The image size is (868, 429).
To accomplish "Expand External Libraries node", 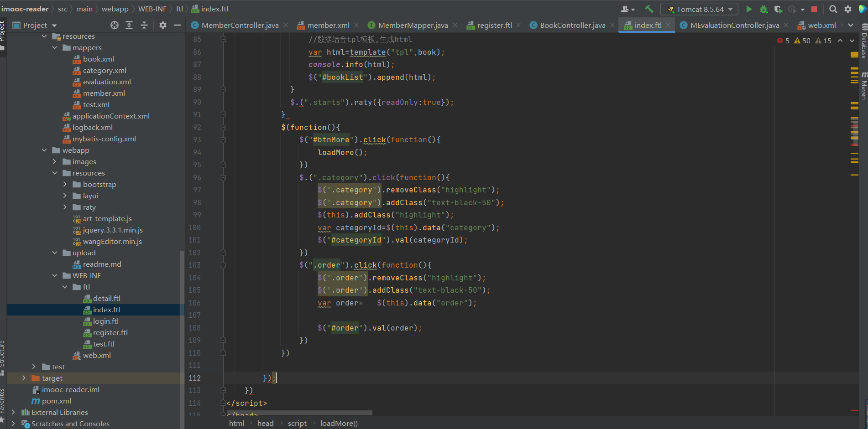I will 13,412.
